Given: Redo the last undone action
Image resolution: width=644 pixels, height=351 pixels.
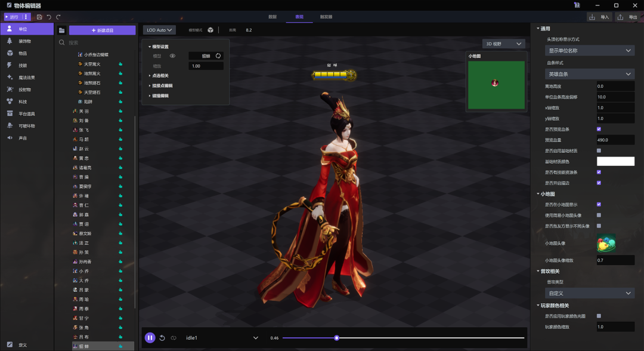Looking at the screenshot, I should pyautogui.click(x=58, y=17).
